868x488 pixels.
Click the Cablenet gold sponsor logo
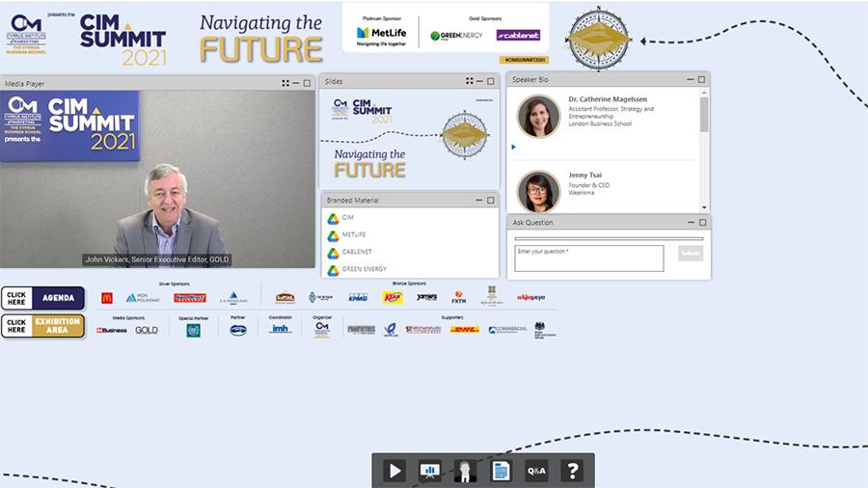pyautogui.click(x=518, y=35)
